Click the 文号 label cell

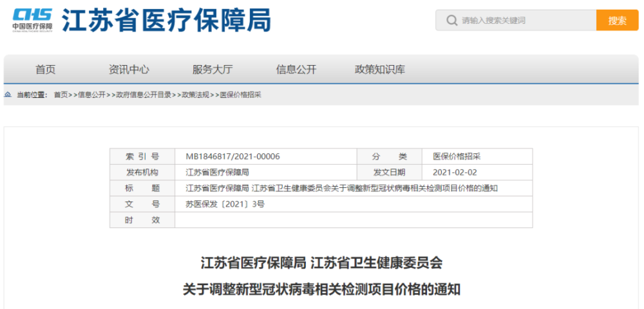pos(142,204)
